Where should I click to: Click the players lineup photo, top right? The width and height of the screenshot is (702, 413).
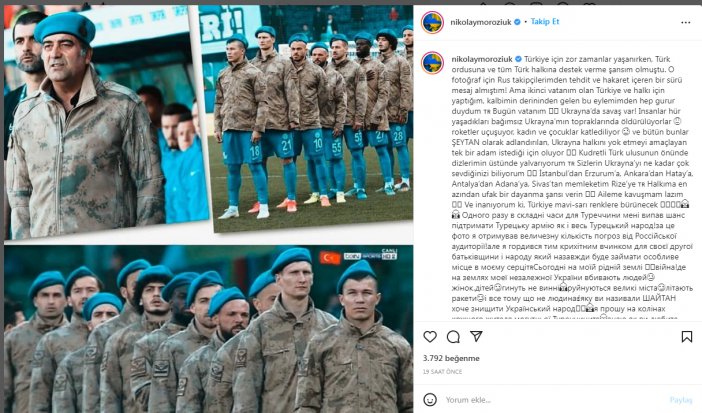coord(308,117)
